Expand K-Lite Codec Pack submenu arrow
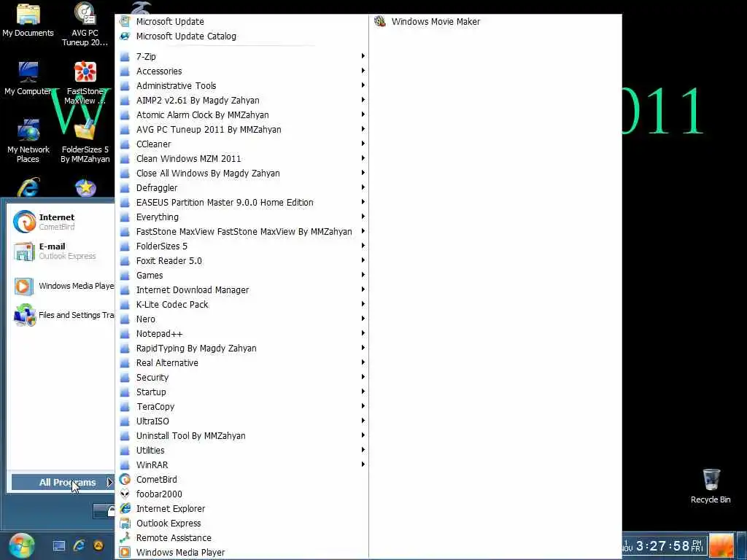Viewport: 747px width, 560px height. pos(363,305)
